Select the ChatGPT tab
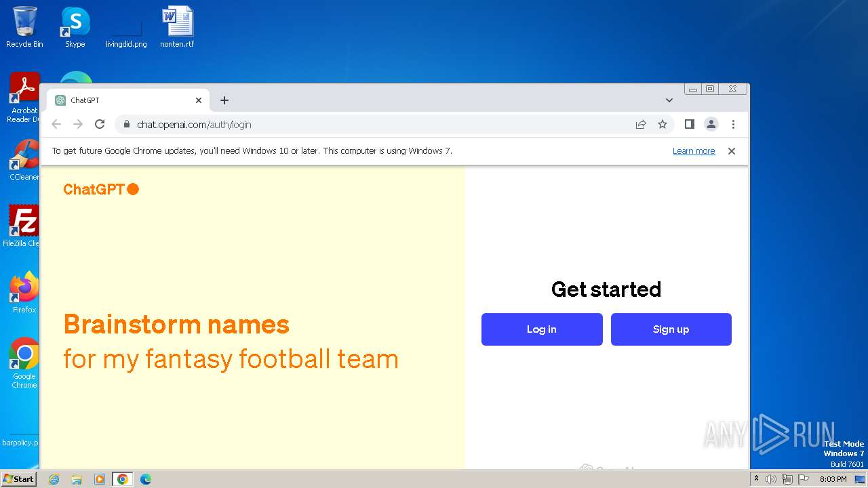Screen dimensions: 868x488 tap(128, 100)
